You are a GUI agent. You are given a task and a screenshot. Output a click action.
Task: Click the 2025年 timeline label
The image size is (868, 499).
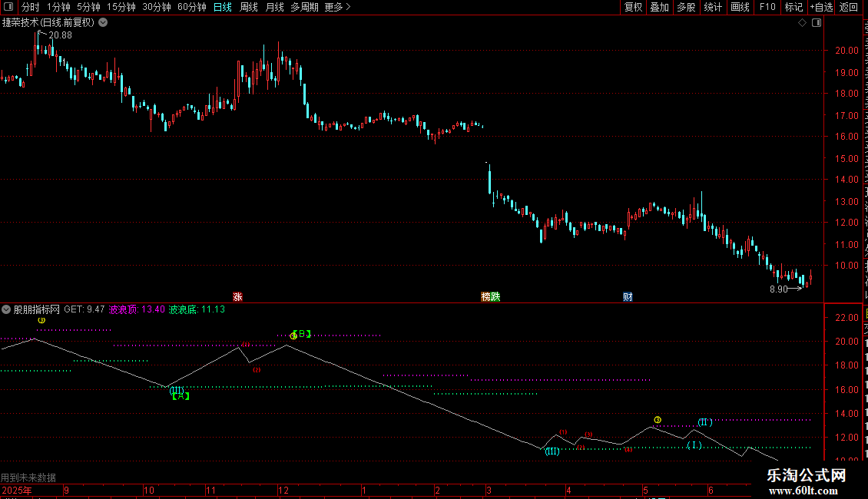tap(17, 491)
